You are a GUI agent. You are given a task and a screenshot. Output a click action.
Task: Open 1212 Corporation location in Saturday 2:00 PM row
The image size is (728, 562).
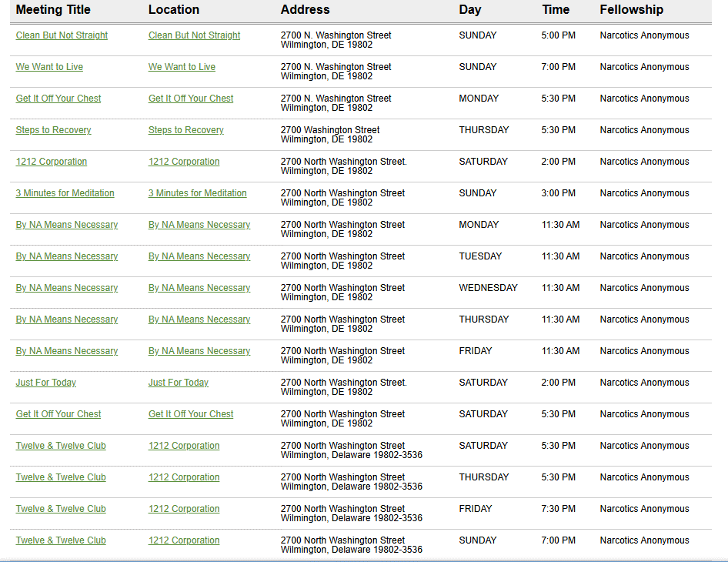point(184,162)
